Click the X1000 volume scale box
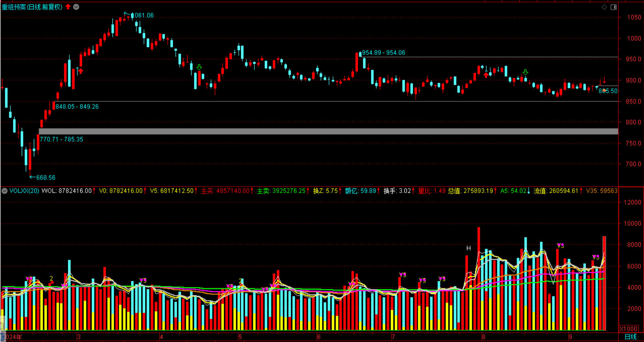644x342 pixels. tap(628, 329)
